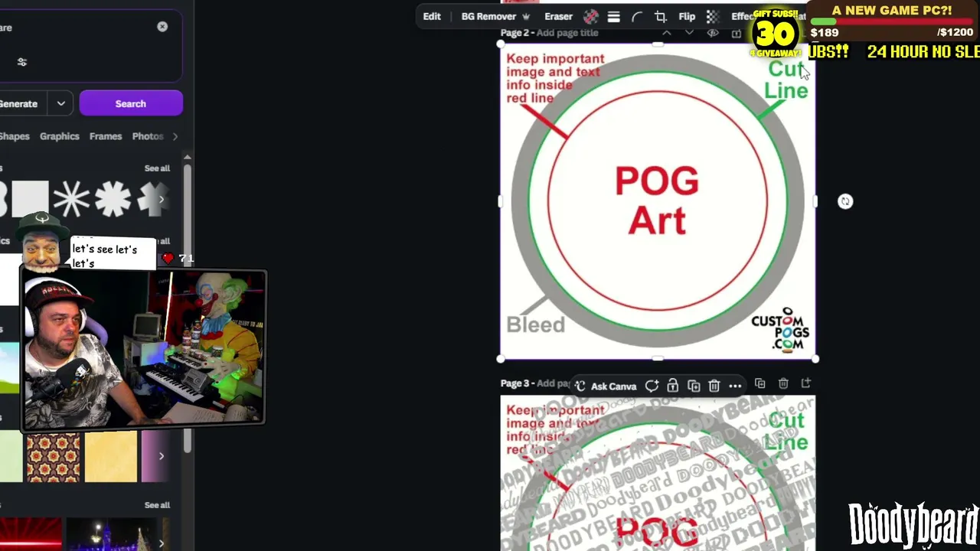Open the border style lines icon
Image resolution: width=980 pixels, height=551 pixels.
(613, 17)
